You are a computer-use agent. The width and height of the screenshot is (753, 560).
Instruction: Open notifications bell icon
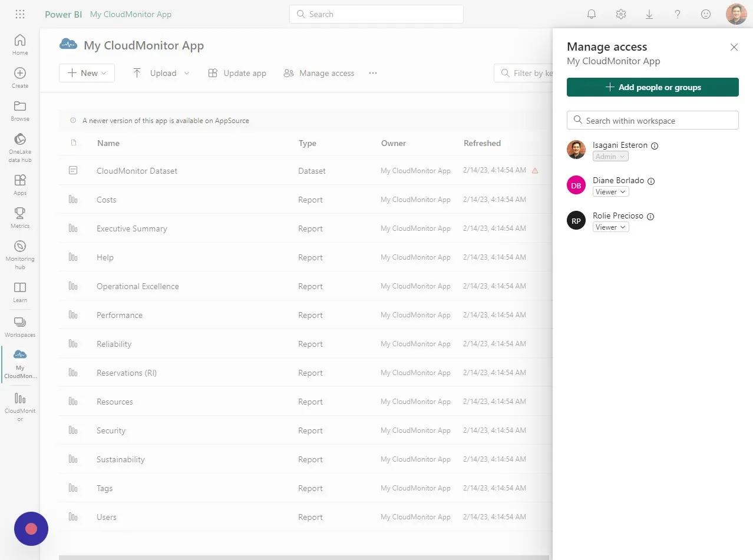pos(592,14)
